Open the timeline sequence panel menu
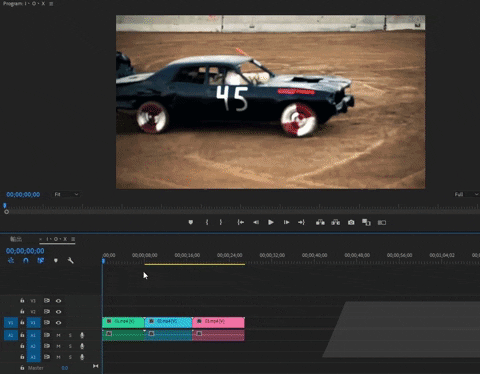Image resolution: width=480 pixels, height=374 pixels. click(x=73, y=239)
